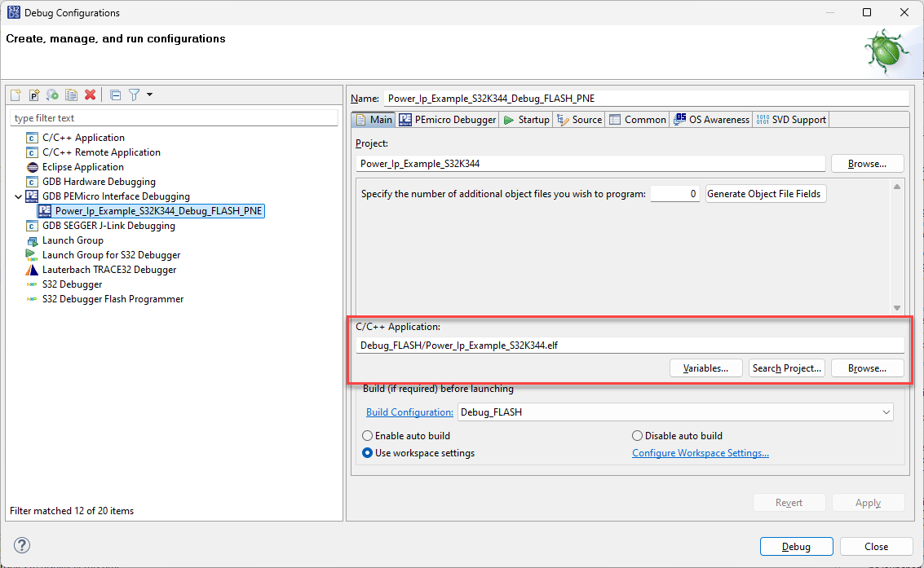Create a new launch configuration

click(15, 95)
